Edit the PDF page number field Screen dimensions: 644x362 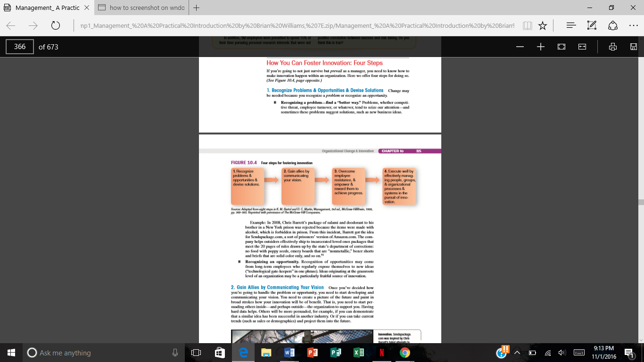20,47
